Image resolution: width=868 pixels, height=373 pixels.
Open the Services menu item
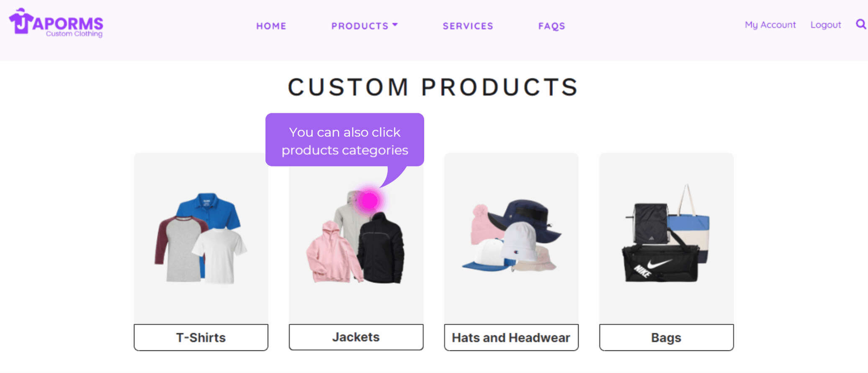click(x=468, y=26)
